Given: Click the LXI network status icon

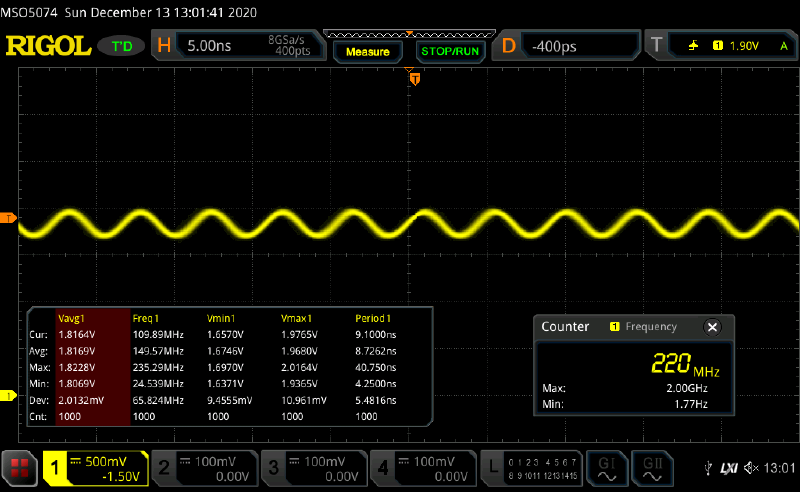Looking at the screenshot, I should click(727, 468).
